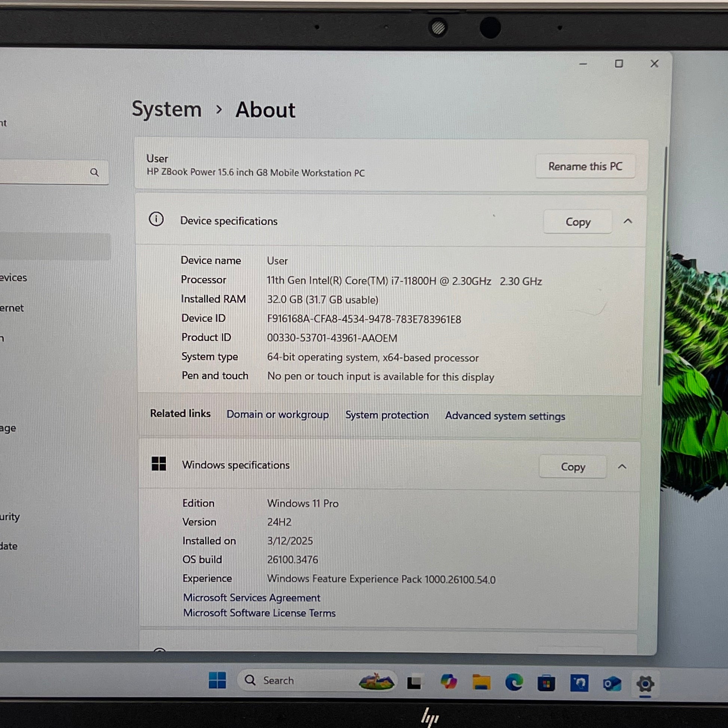Image resolution: width=728 pixels, height=728 pixels.
Task: Click the Settings gear taskbar icon
Action: pyautogui.click(x=645, y=684)
